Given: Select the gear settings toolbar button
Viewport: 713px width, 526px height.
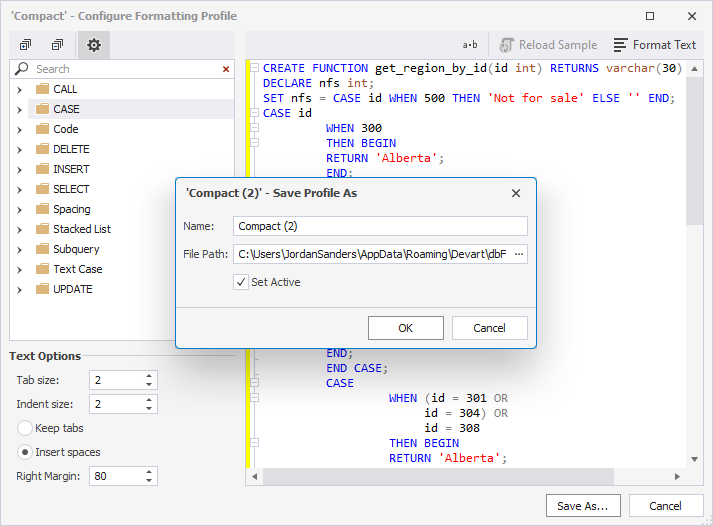Looking at the screenshot, I should [94, 45].
